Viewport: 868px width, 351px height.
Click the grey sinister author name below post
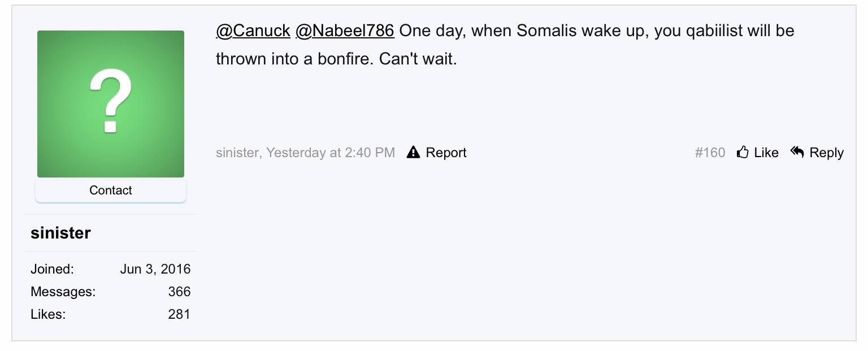coord(238,153)
